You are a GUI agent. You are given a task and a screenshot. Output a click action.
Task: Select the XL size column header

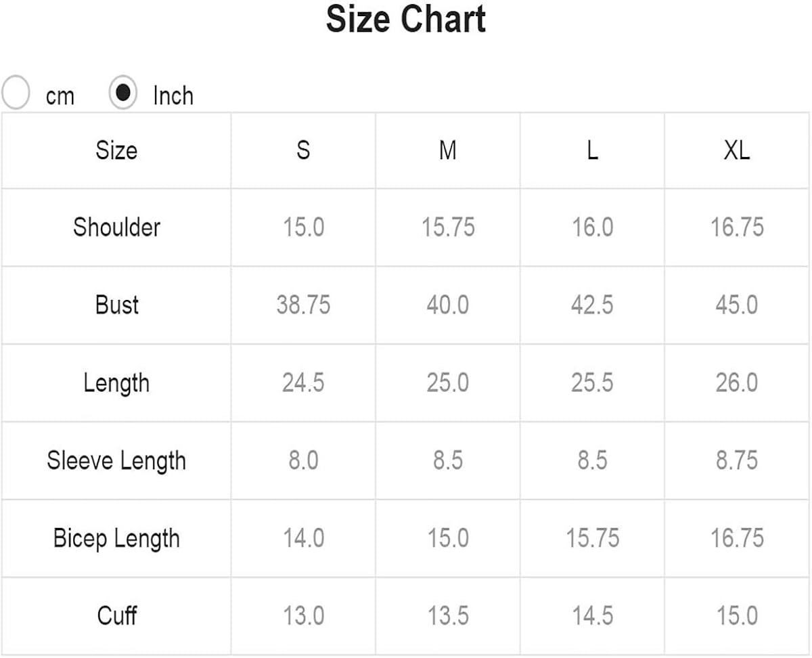point(736,150)
